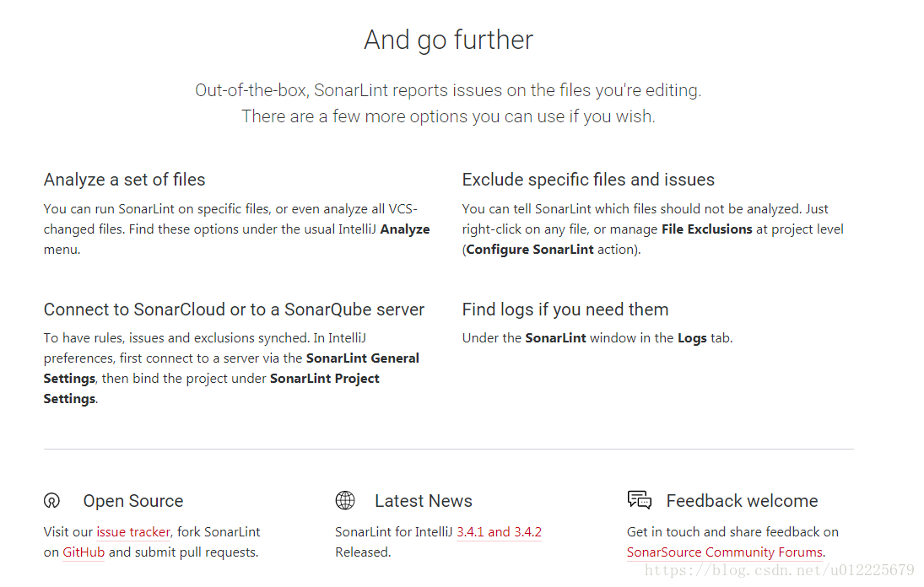Viewport: 924px width, 587px height.
Task: Open the GitHub link
Action: 84,552
